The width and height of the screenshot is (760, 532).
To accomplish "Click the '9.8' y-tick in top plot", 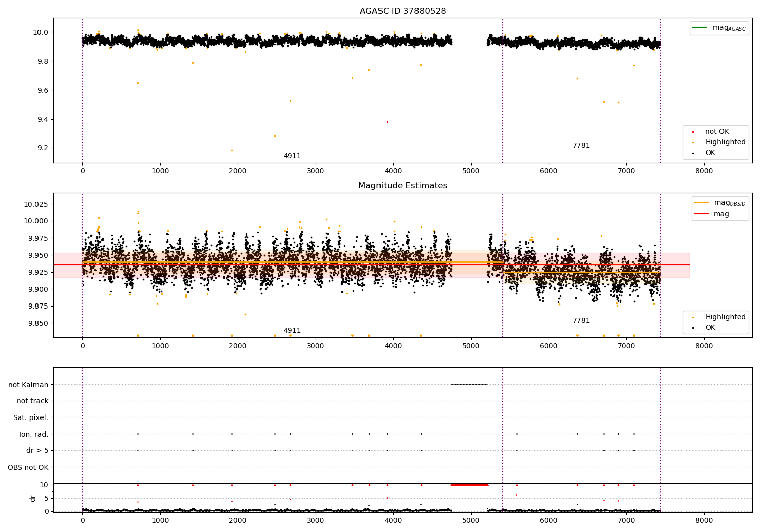I will point(43,61).
